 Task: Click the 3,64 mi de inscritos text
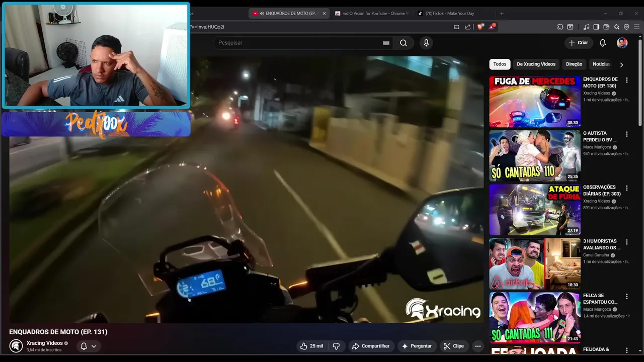44,350
